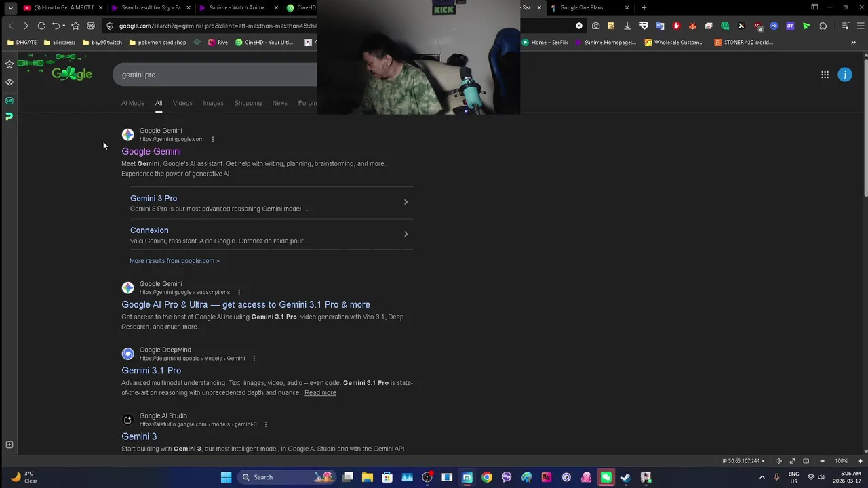The image size is (868, 488).
Task: Open the Rive bookmark
Action: [218, 42]
